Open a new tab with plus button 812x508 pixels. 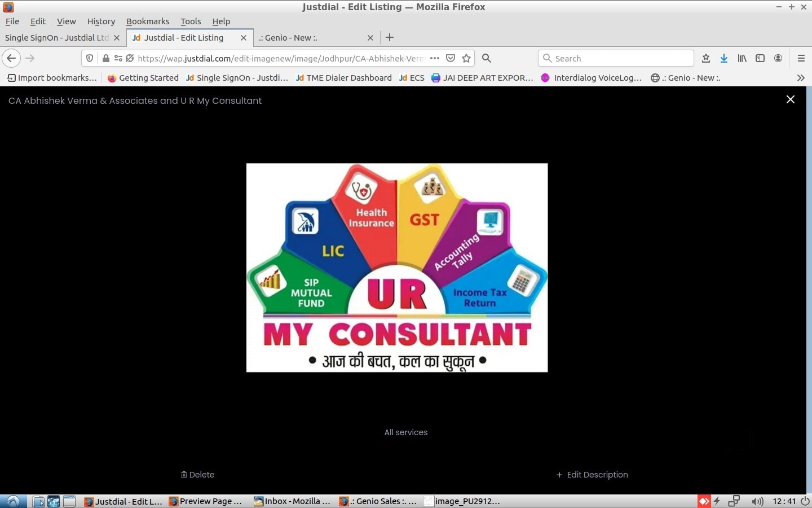[x=390, y=38]
